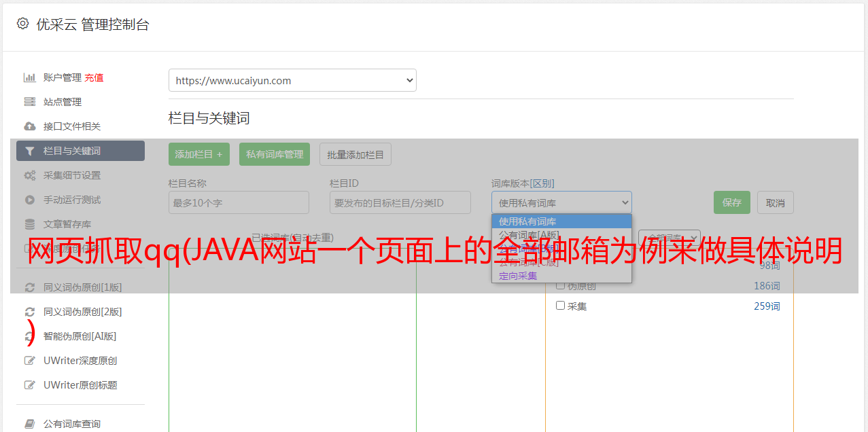Click the 优采云 管理控制台 title
868x432 pixels.
(x=92, y=24)
